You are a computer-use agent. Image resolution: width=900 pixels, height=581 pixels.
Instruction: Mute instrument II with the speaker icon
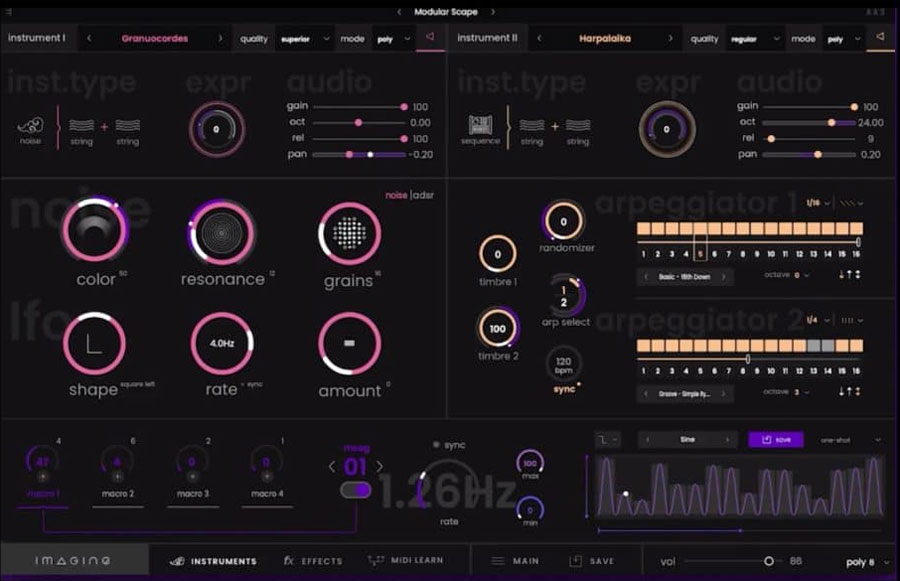879,37
